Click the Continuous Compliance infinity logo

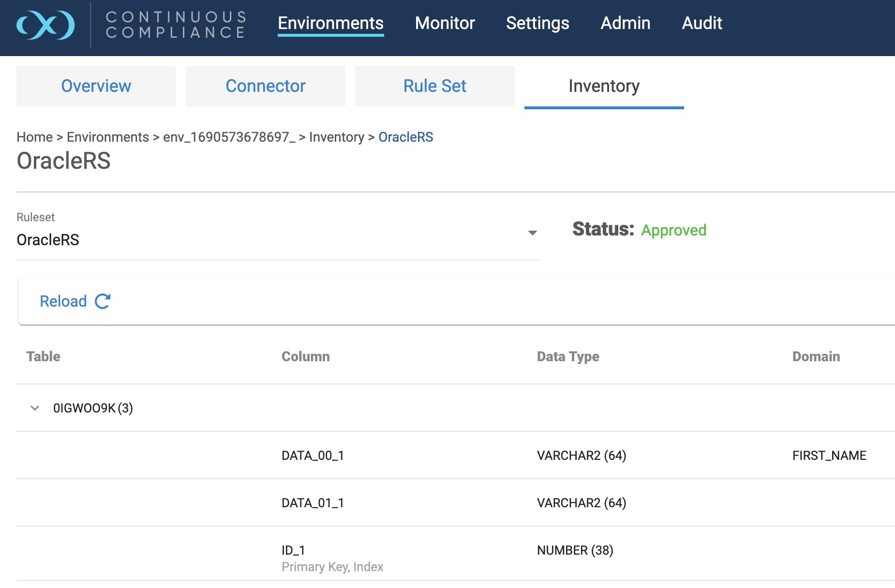(45, 25)
